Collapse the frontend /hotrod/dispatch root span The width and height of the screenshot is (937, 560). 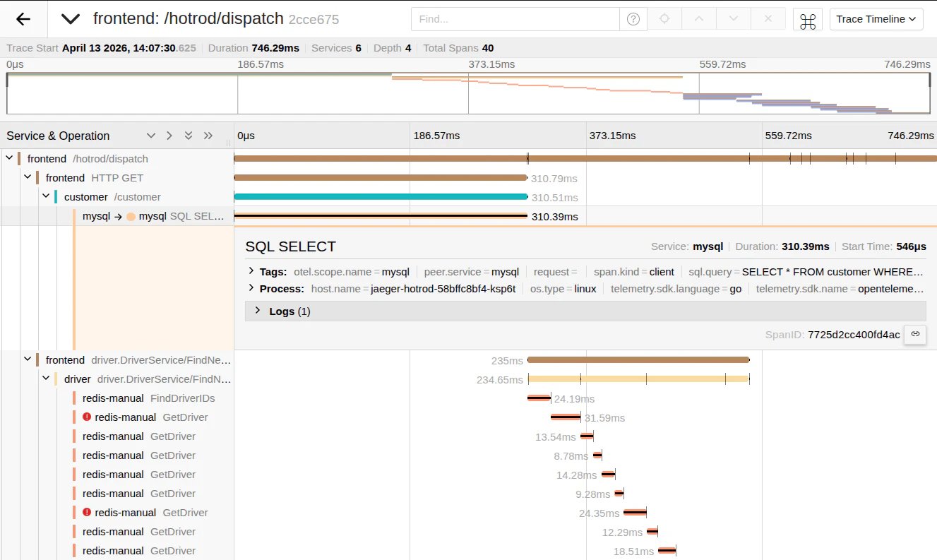pos(9,159)
